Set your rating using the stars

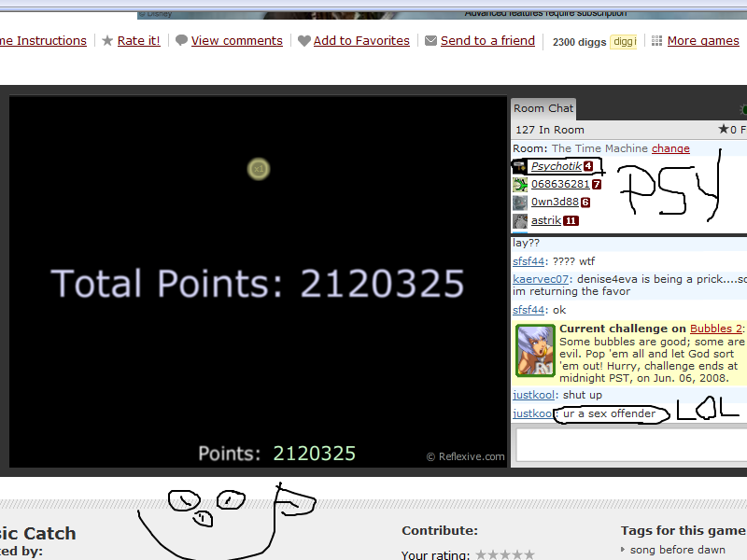pos(504,554)
